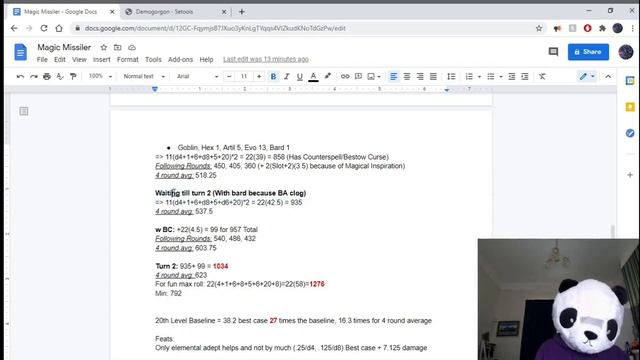Screen dimensions: 640x360
Task: Open the Format menu
Action: (128, 60)
